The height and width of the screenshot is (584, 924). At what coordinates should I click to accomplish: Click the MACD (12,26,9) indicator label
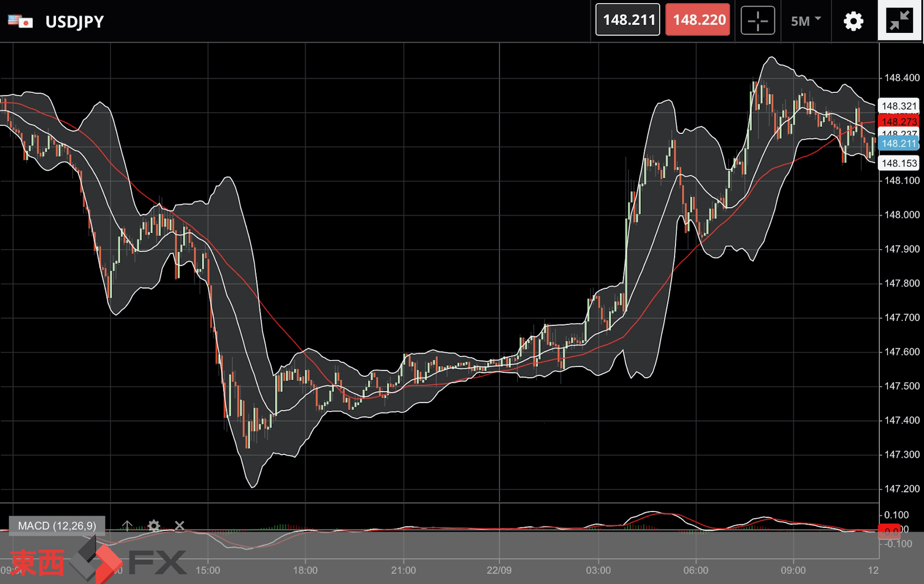pos(57,526)
